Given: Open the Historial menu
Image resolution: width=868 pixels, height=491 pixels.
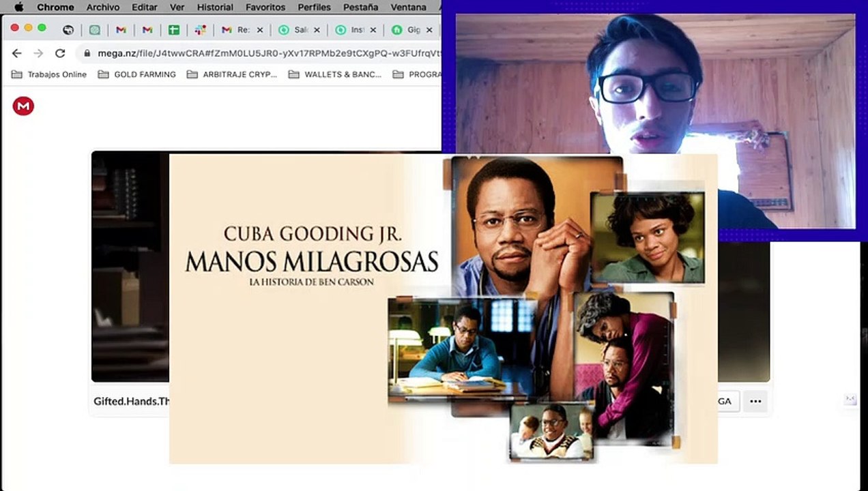Looking at the screenshot, I should click(x=215, y=7).
